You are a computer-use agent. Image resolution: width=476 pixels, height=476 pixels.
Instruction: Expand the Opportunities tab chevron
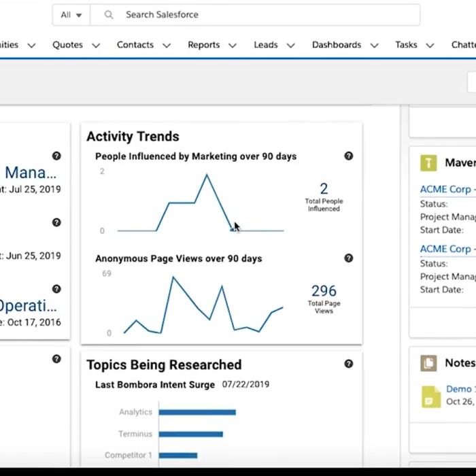[x=31, y=46]
